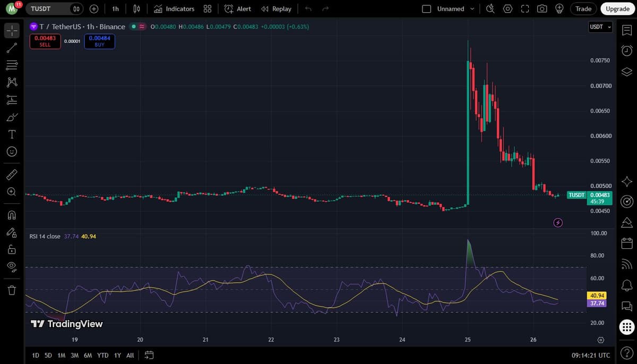Open the alerts clock panel
Screen dimensions: 637x364
click(626, 51)
